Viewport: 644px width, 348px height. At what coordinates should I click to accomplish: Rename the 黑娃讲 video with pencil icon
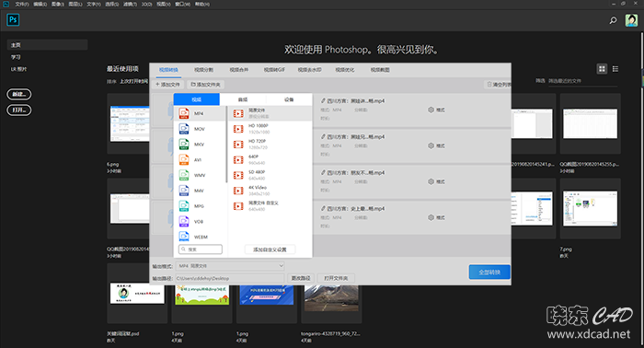tap(323, 100)
